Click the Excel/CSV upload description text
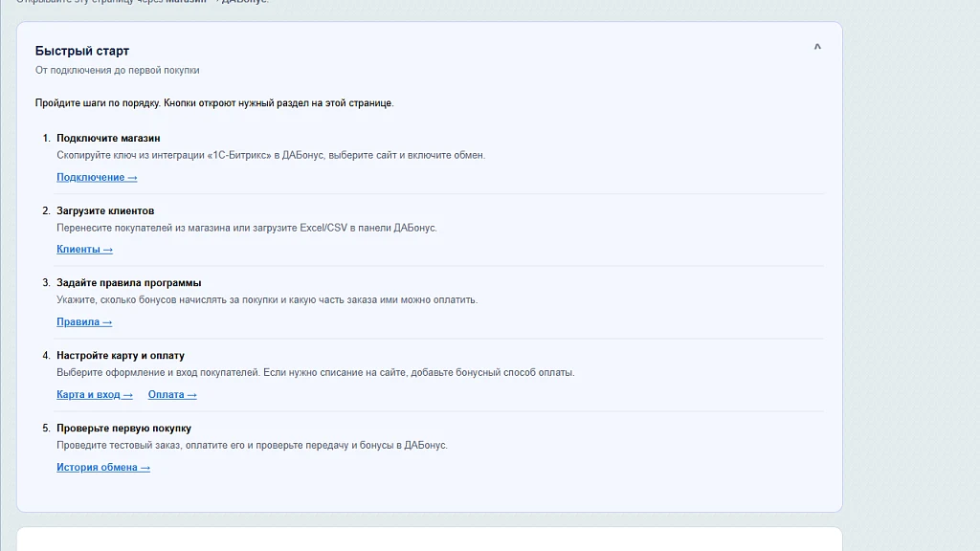Viewport: 980px width, 551px height. pos(247,228)
